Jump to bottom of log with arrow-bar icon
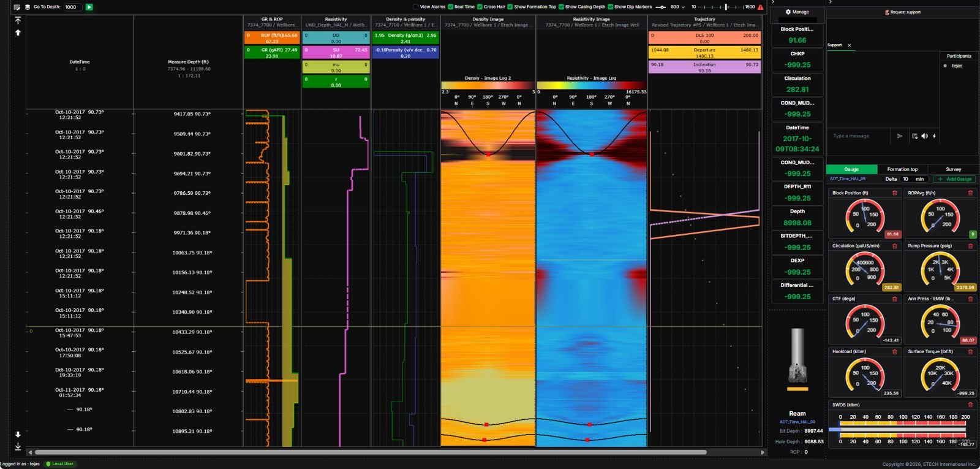 point(18,446)
